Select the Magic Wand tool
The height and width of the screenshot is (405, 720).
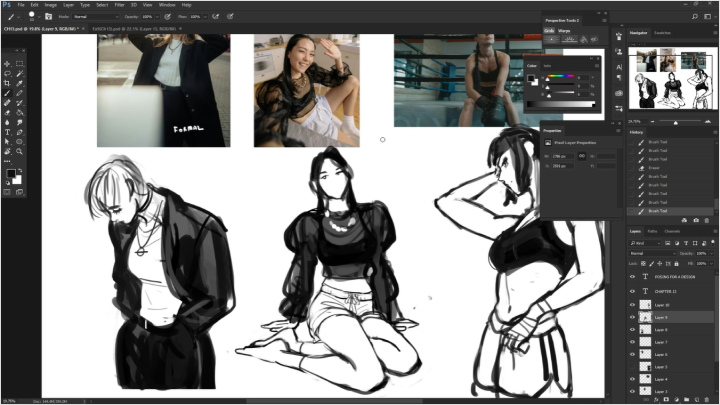coord(20,73)
